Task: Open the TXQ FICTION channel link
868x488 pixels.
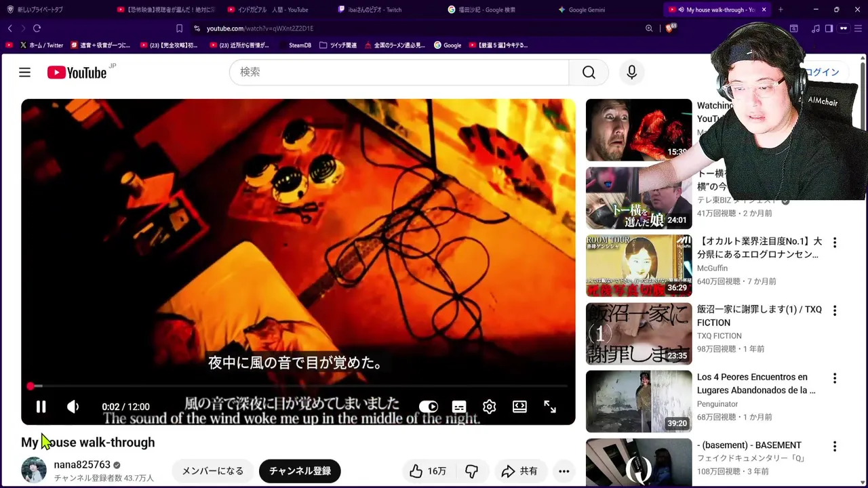Action: click(x=719, y=336)
